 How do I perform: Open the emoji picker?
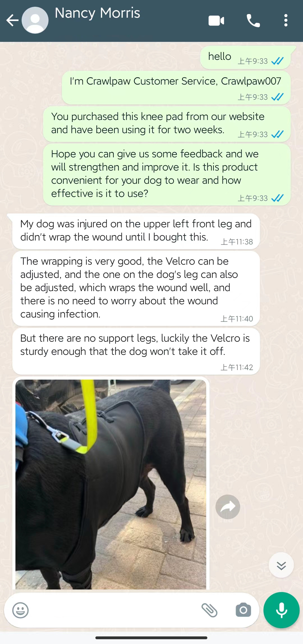(x=20, y=610)
